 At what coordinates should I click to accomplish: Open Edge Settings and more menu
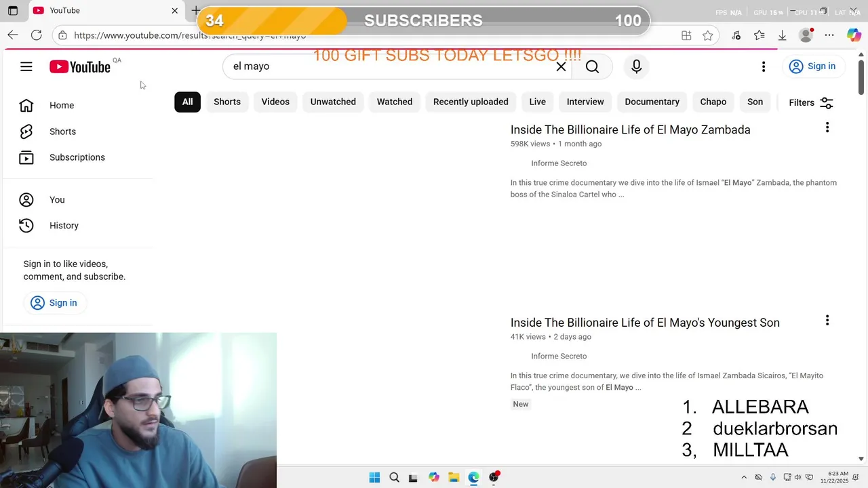click(829, 35)
